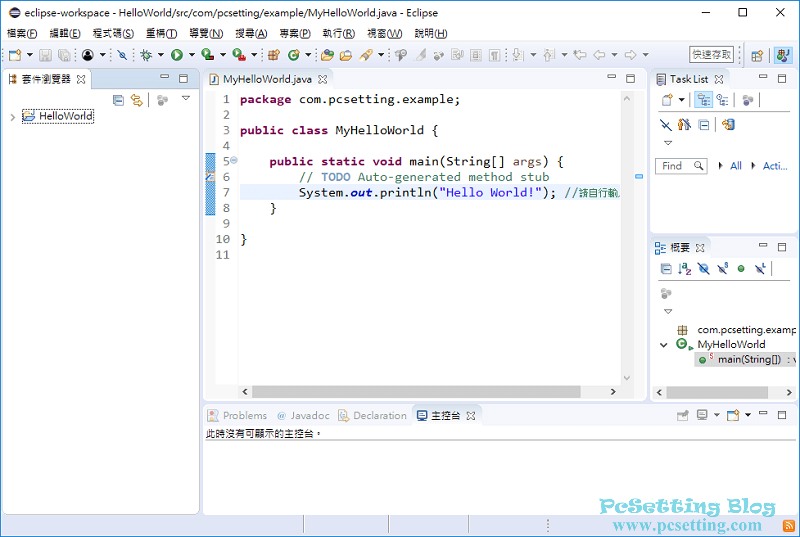Open the 編輯(E) menu
800x537 pixels.
pyautogui.click(x=65, y=34)
